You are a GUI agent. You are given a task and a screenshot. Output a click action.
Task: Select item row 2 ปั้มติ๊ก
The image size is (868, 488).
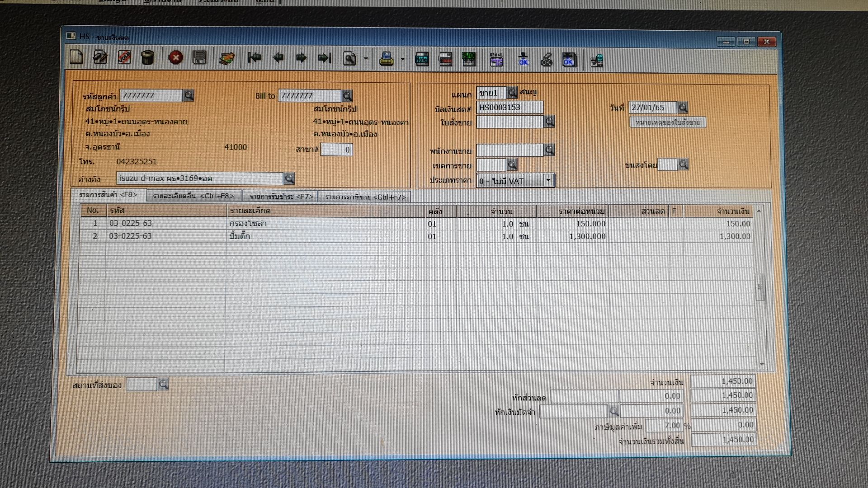tap(416, 236)
